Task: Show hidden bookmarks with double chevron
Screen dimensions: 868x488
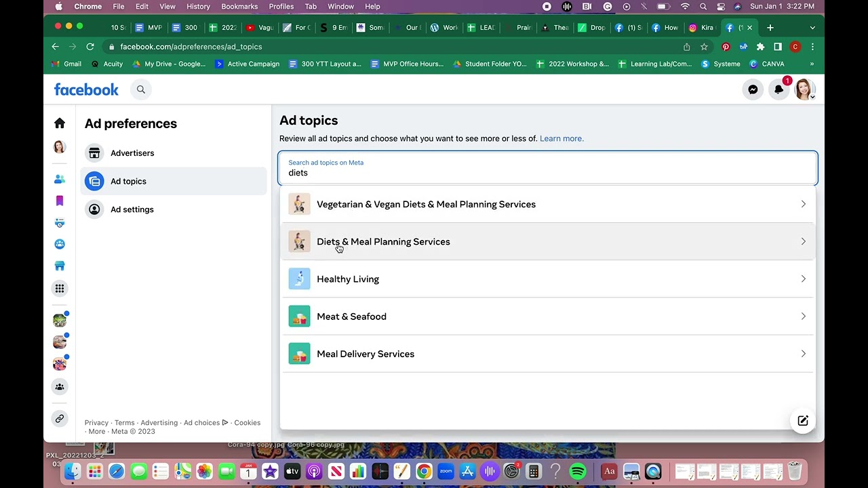Action: (x=812, y=64)
